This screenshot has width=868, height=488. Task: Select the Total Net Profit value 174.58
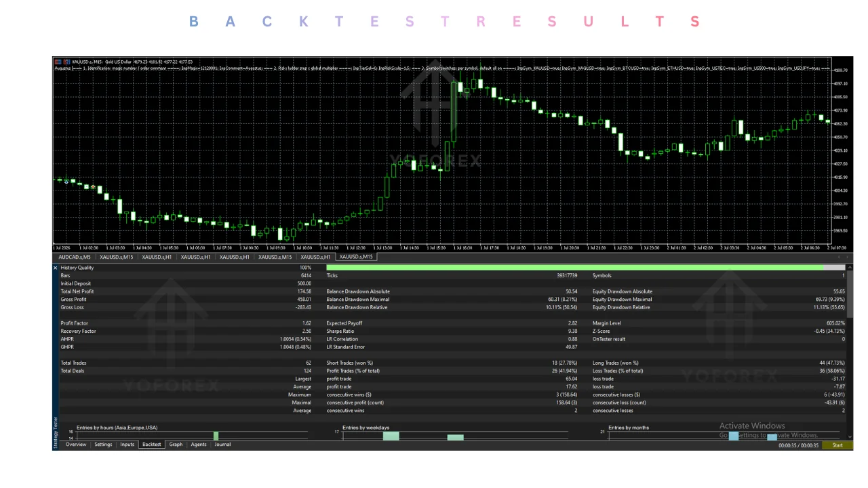pos(304,291)
